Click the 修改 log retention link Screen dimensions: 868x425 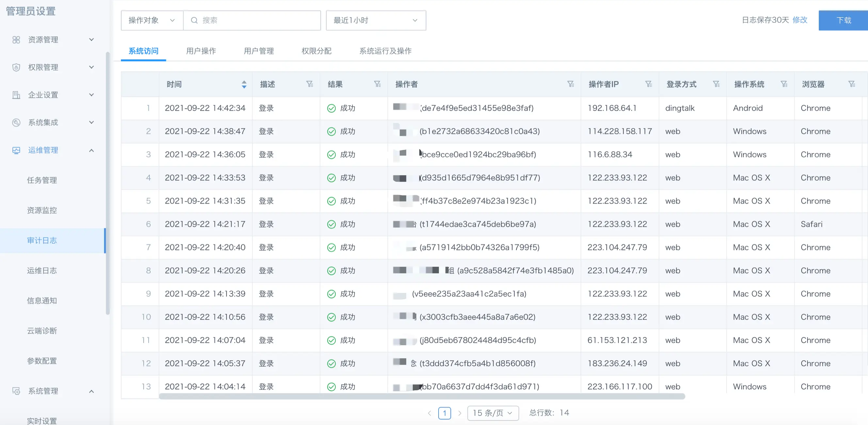pos(800,20)
